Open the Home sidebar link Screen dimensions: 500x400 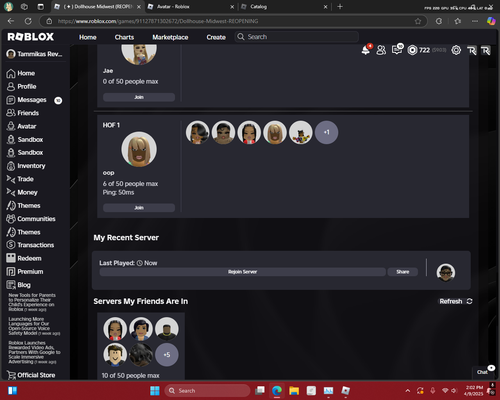21,73
